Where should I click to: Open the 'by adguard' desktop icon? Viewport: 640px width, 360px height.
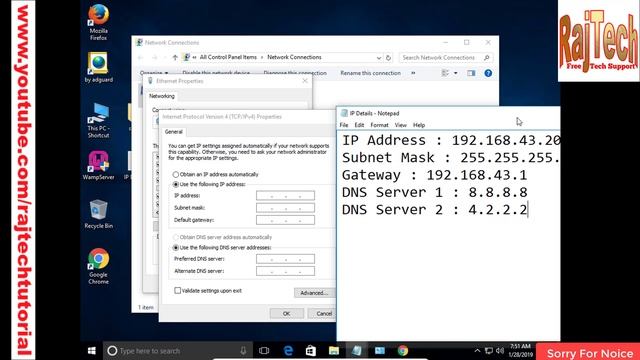(98, 67)
